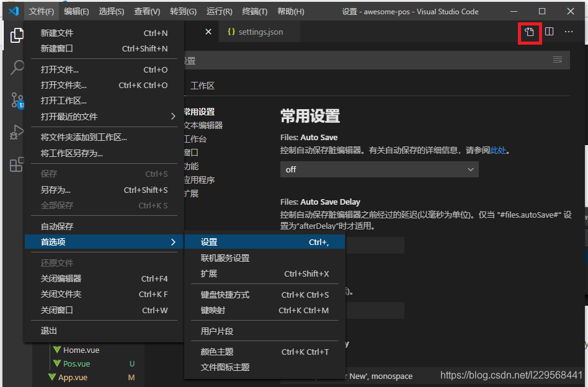This screenshot has height=387, width=588.
Task: Click the Auto Save Delay input field
Action: (375, 245)
